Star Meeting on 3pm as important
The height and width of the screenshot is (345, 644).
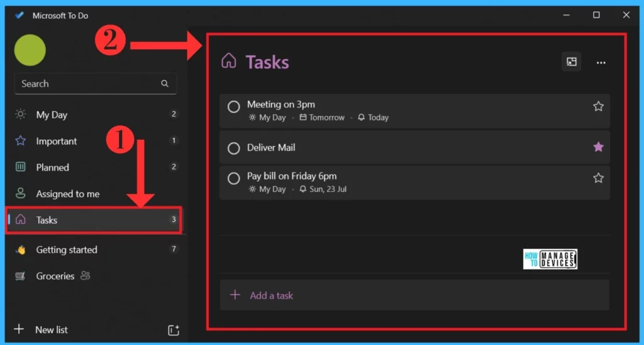[599, 106]
